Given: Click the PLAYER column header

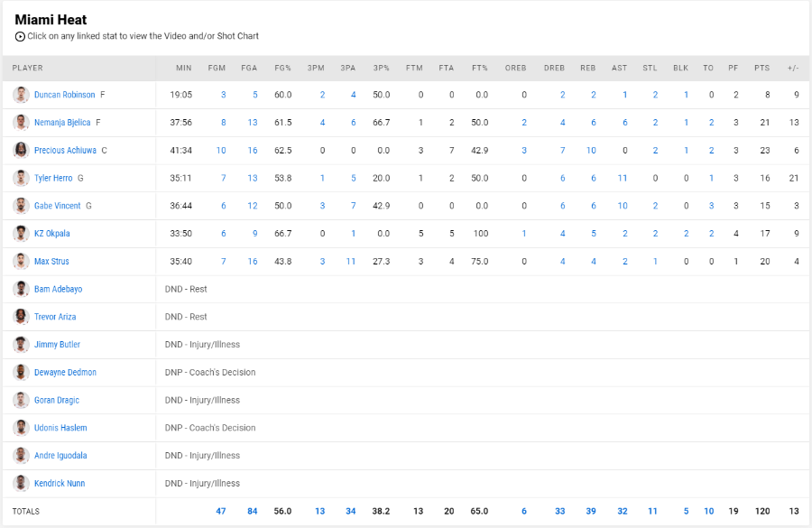Looking at the screenshot, I should (x=27, y=69).
